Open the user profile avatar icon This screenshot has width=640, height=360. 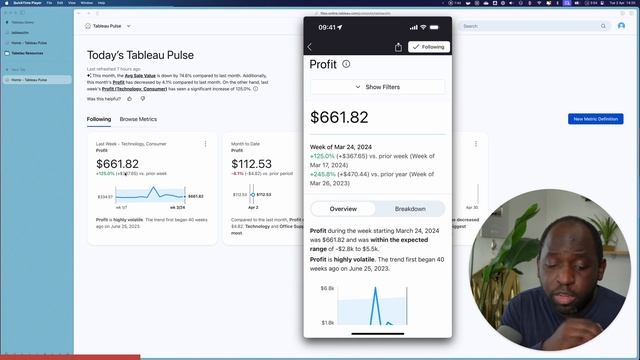(x=621, y=26)
